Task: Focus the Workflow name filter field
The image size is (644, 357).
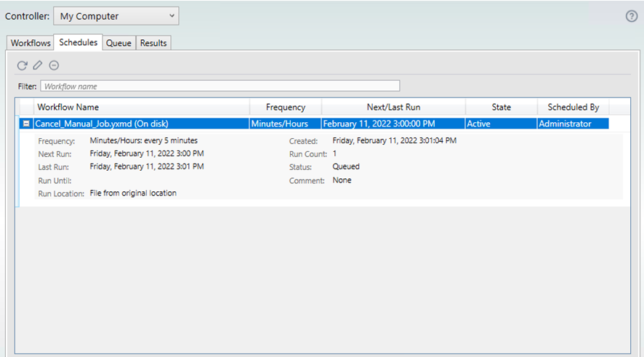Action: click(x=220, y=86)
